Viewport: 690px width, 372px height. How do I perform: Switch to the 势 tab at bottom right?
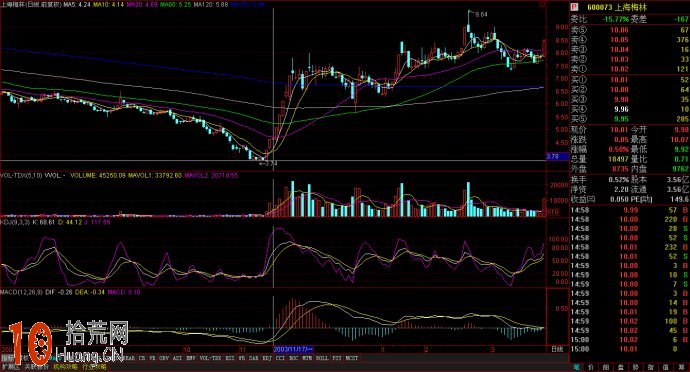636,367
